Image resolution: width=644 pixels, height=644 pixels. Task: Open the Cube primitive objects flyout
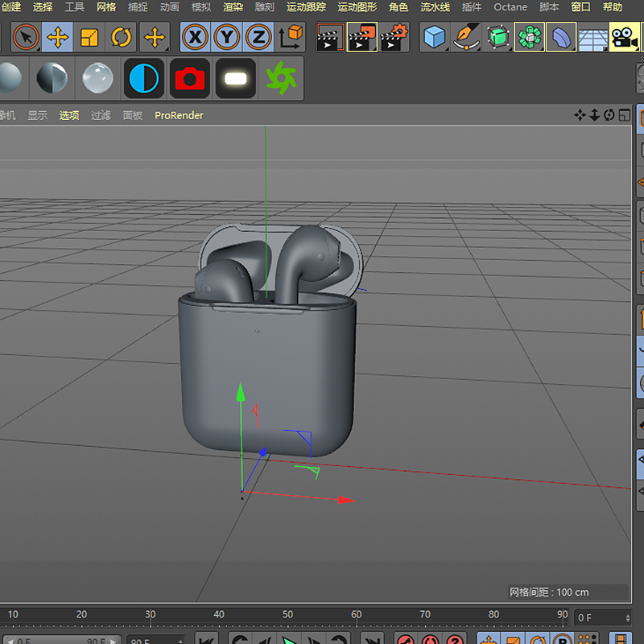point(435,37)
